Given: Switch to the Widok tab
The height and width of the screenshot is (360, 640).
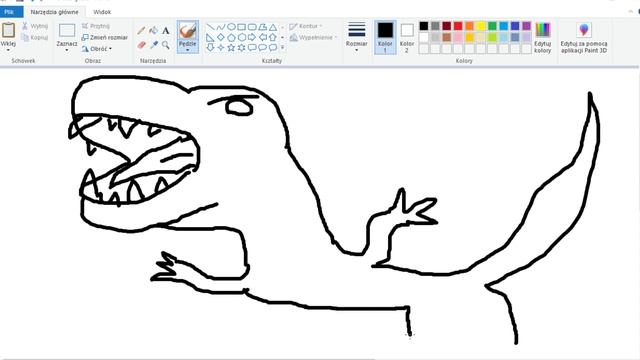Looking at the screenshot, I should click(102, 12).
